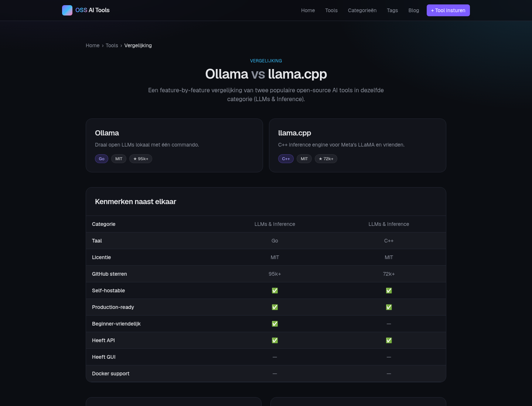The image size is (532, 406).
Task: Click the MIT license tag on Ollama card
Action: tap(119, 159)
